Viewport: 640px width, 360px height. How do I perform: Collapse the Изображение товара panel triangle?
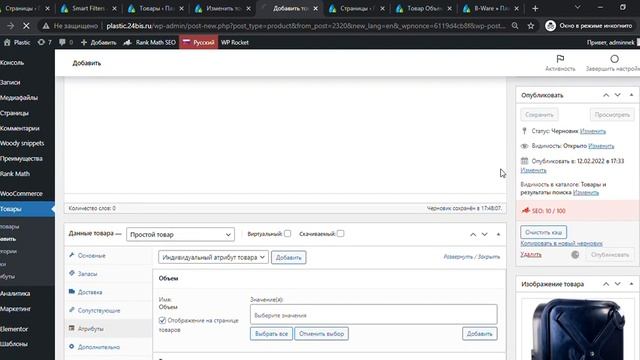point(631,284)
